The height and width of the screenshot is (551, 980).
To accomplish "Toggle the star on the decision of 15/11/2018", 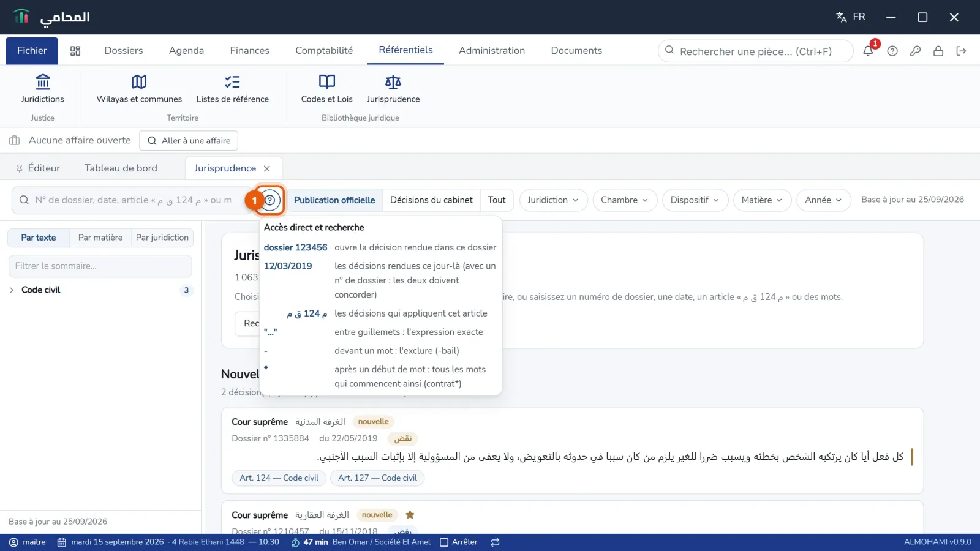I will pos(410,515).
